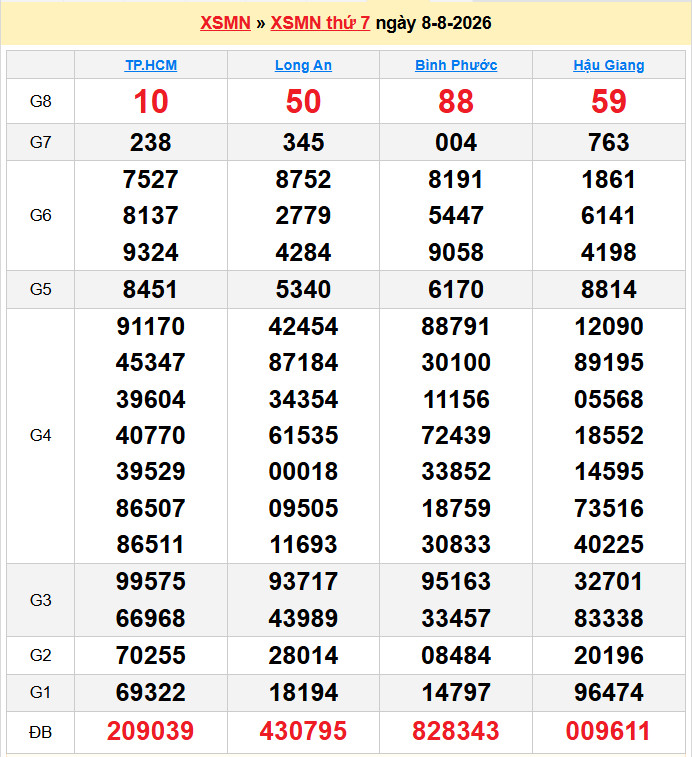Click G7 number 004
The height and width of the screenshot is (757, 692).
456,142
